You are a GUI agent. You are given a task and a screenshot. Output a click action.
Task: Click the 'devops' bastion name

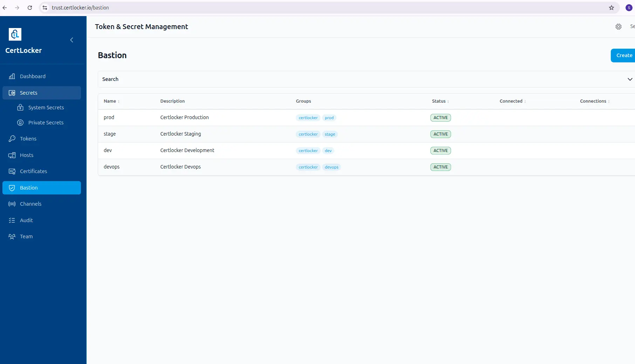[111, 167]
